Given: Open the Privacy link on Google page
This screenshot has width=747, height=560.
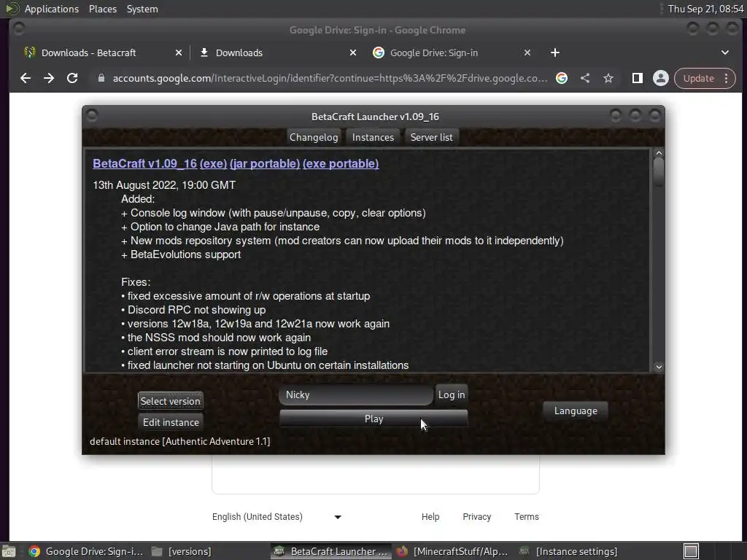Looking at the screenshot, I should point(476,517).
